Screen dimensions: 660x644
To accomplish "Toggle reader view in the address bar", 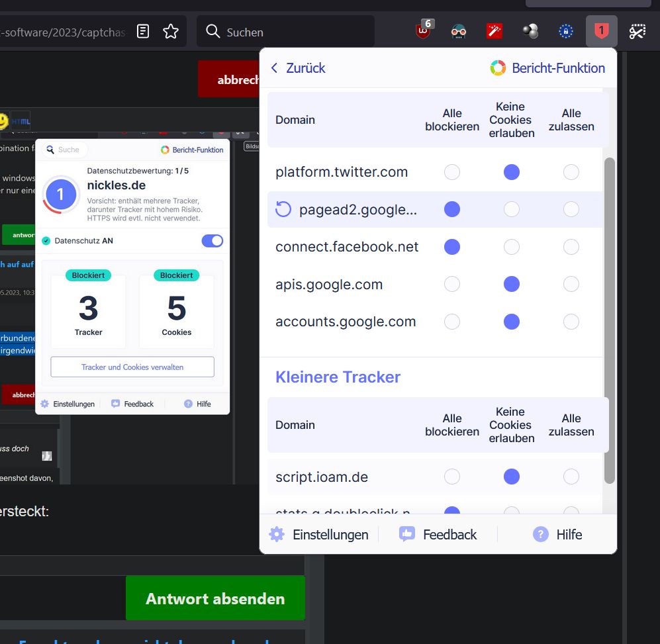I will pyautogui.click(x=143, y=31).
